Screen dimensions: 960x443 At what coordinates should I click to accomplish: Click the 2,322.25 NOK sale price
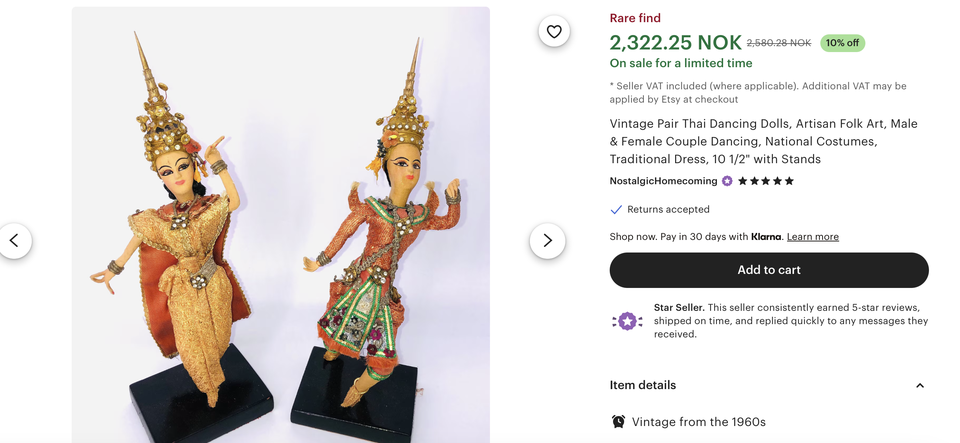[x=675, y=42]
